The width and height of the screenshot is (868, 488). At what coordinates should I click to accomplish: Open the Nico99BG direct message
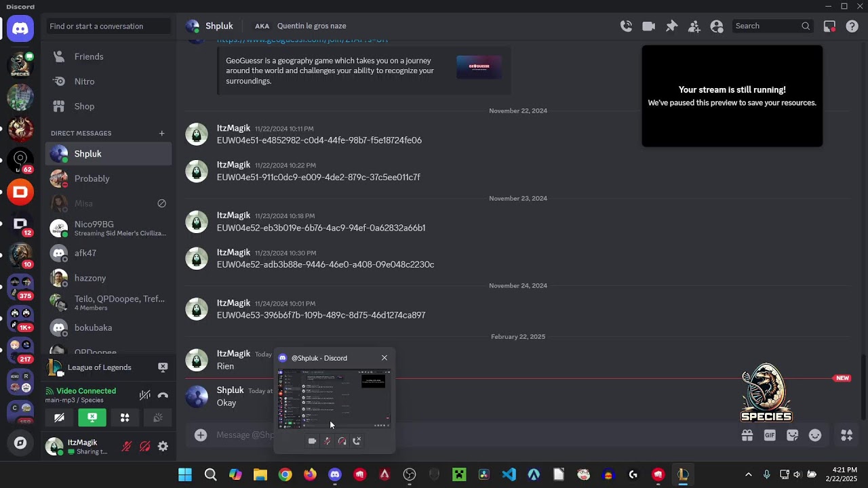[x=108, y=228]
